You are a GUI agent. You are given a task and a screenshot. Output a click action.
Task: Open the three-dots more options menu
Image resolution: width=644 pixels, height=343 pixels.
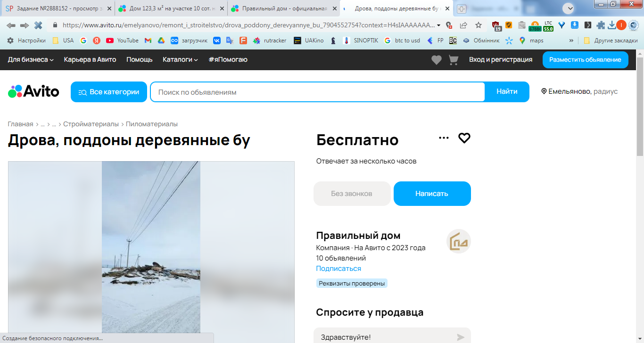pos(444,138)
